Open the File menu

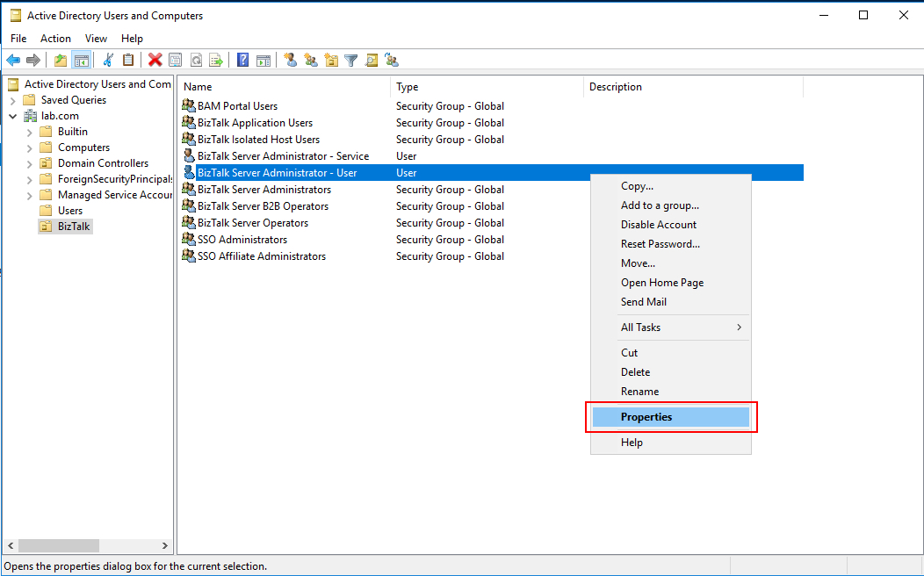pos(18,39)
